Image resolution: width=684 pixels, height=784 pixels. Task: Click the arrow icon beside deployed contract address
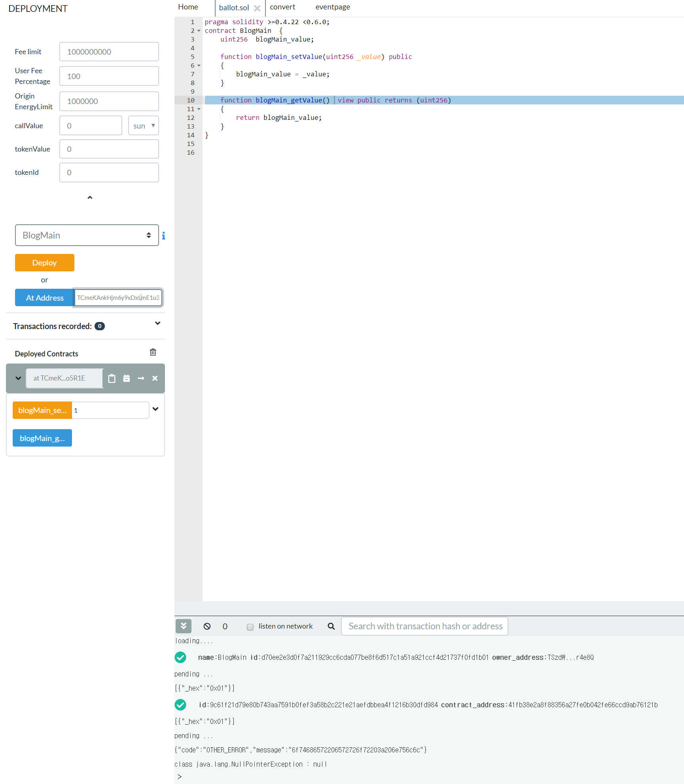(x=141, y=378)
